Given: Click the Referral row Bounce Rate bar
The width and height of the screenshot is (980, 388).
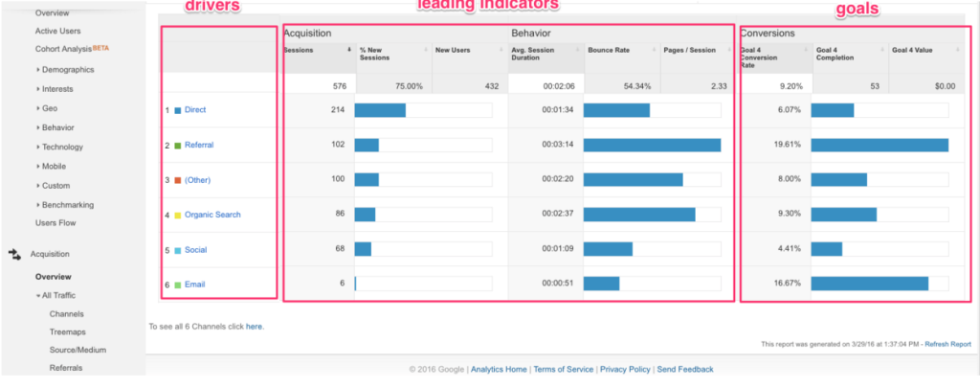Looking at the screenshot, I should pos(652,146).
